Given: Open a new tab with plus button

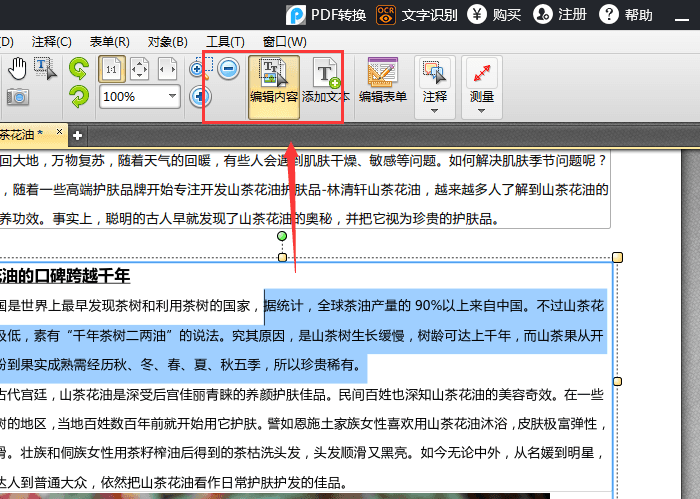Looking at the screenshot, I should click(77, 135).
